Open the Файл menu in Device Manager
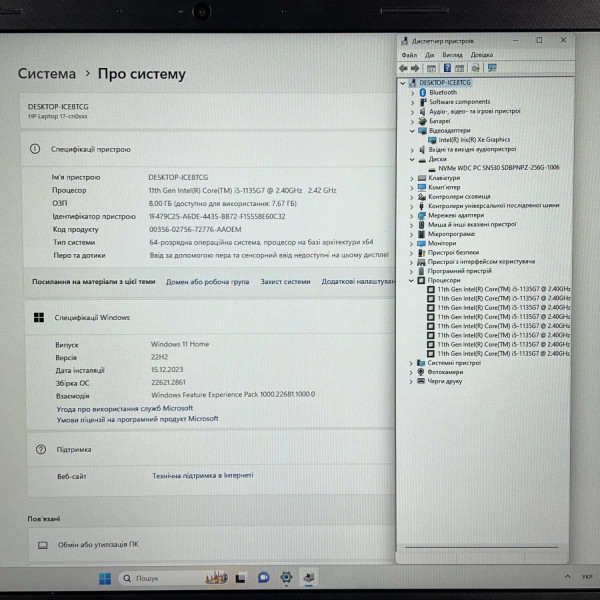Viewport: 600px width, 600px height. (x=409, y=55)
